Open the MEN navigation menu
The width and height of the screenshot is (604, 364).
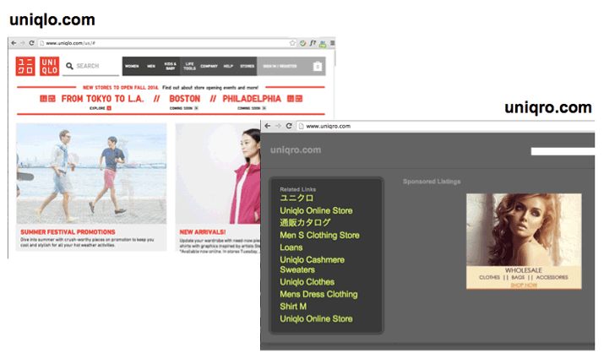click(x=151, y=66)
